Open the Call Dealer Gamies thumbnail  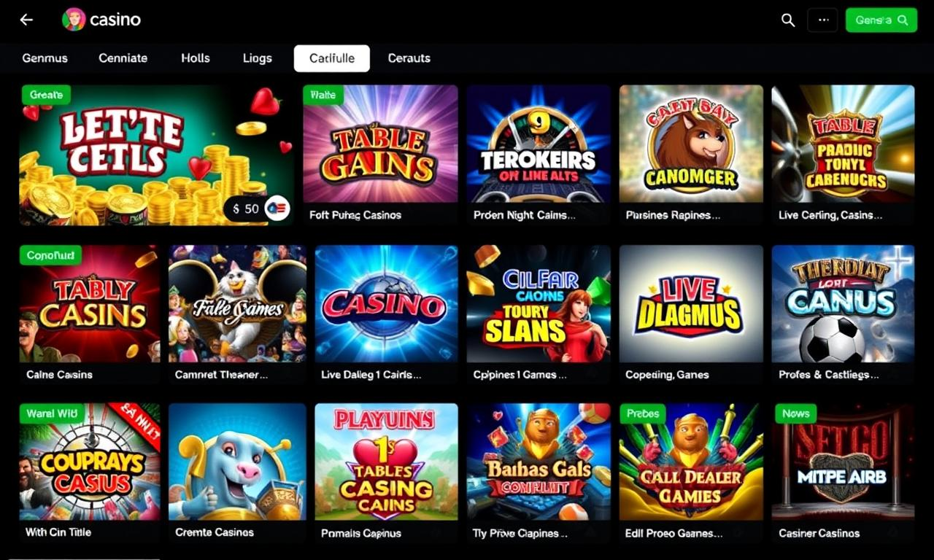[691, 462]
